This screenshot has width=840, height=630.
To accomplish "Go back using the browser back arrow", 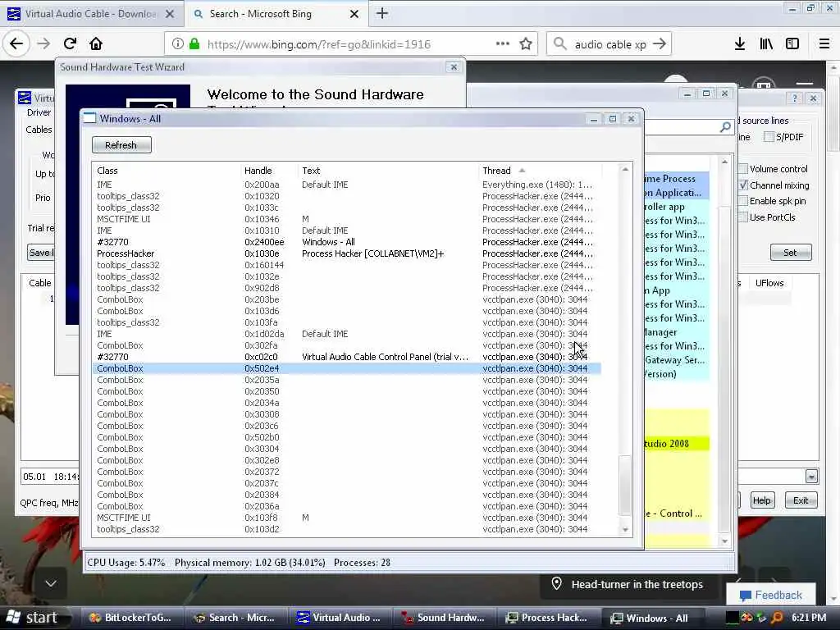I will [16, 44].
